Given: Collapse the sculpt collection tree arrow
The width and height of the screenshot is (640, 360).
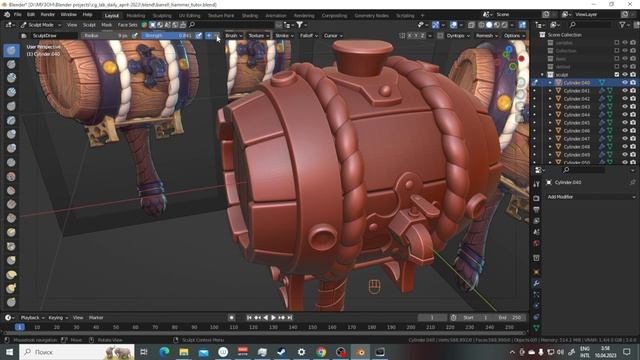Looking at the screenshot, I should (x=542, y=75).
